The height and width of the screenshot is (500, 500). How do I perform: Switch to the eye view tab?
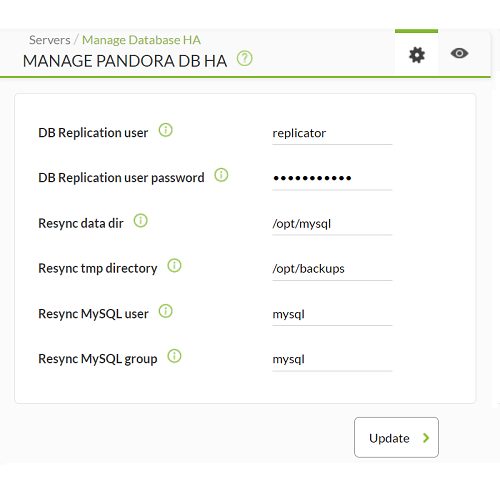tap(459, 53)
